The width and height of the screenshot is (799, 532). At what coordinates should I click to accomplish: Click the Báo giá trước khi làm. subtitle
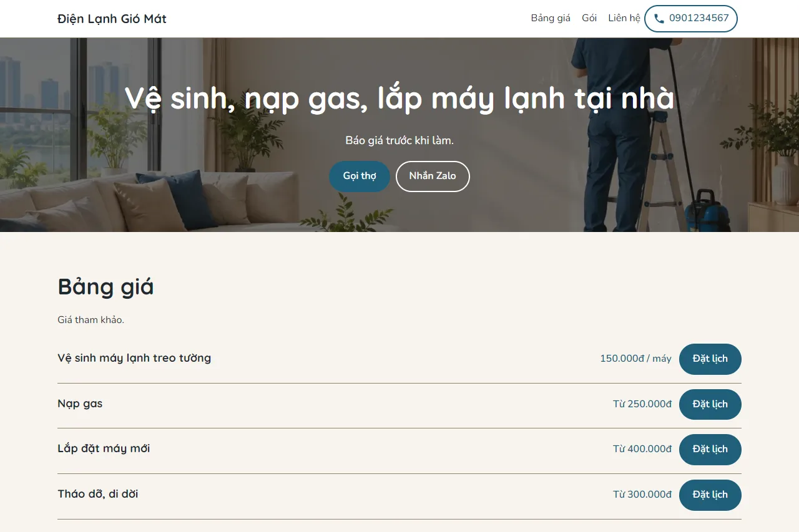click(399, 141)
